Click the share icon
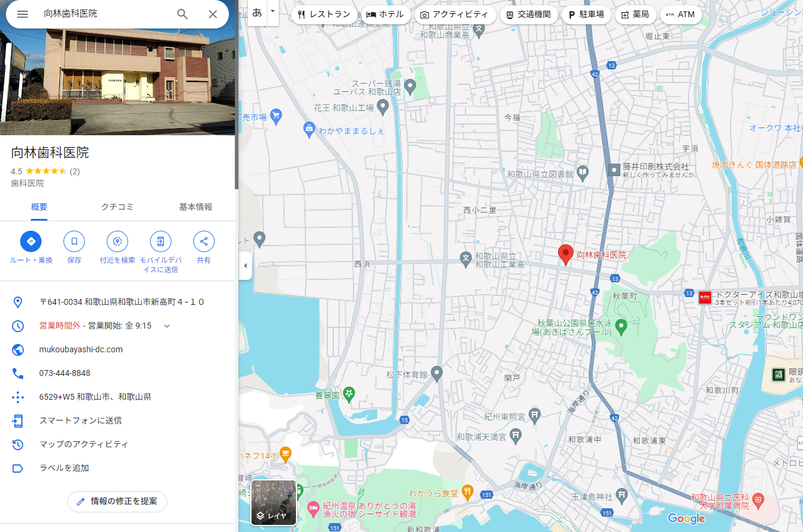803x532 pixels. (x=203, y=241)
